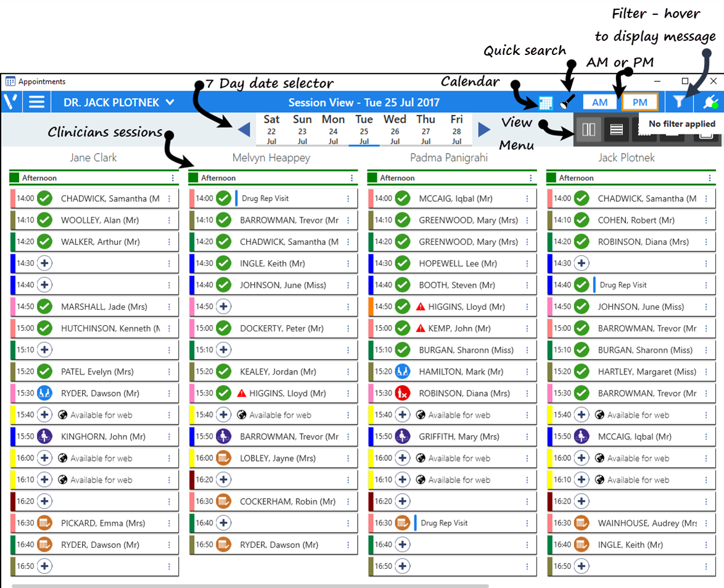Open MCCAIG, Iqbal appointment at 14:00

click(x=452, y=199)
